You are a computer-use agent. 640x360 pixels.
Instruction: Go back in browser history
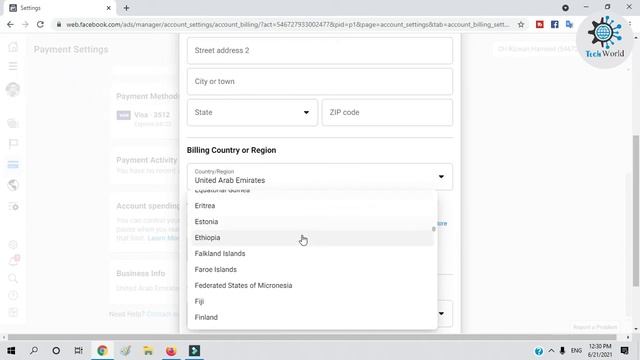pos(10,24)
